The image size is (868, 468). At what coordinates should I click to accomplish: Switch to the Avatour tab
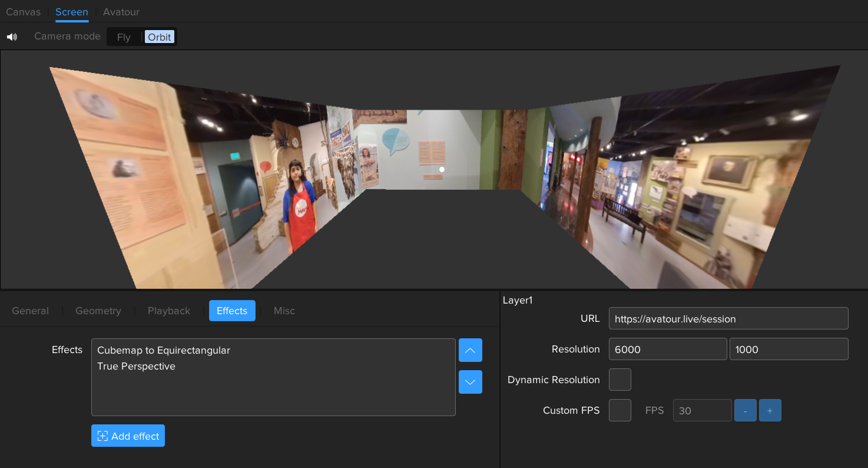pyautogui.click(x=121, y=12)
